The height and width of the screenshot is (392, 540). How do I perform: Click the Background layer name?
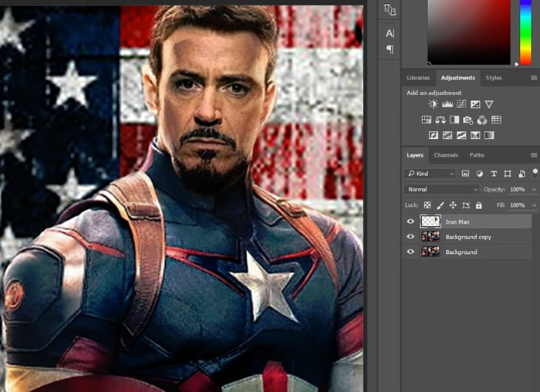pos(461,252)
